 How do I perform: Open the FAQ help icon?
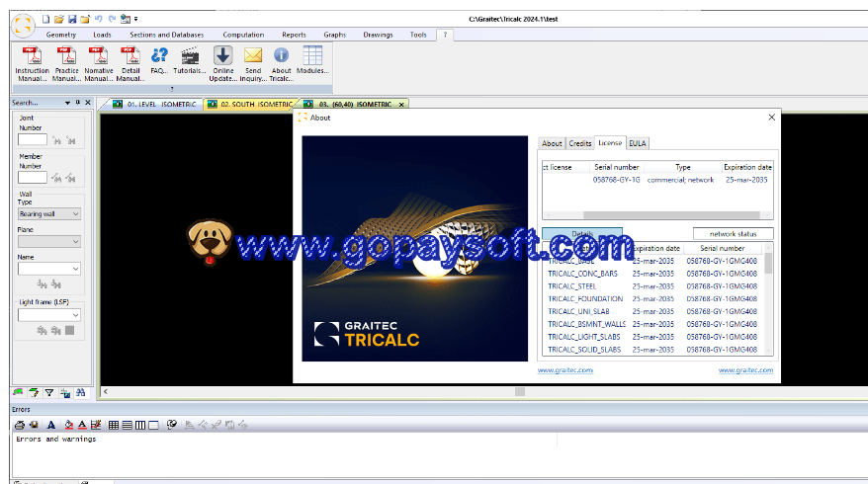tap(159, 61)
